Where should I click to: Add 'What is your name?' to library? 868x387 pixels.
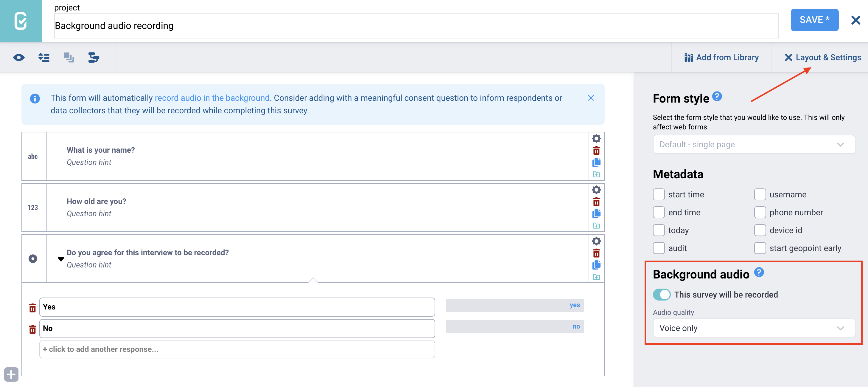pos(596,174)
